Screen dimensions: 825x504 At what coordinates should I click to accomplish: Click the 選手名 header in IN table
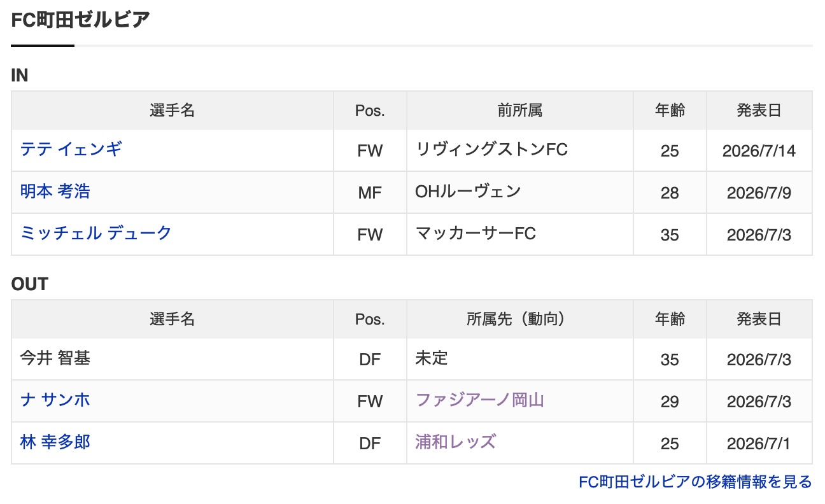click(173, 111)
